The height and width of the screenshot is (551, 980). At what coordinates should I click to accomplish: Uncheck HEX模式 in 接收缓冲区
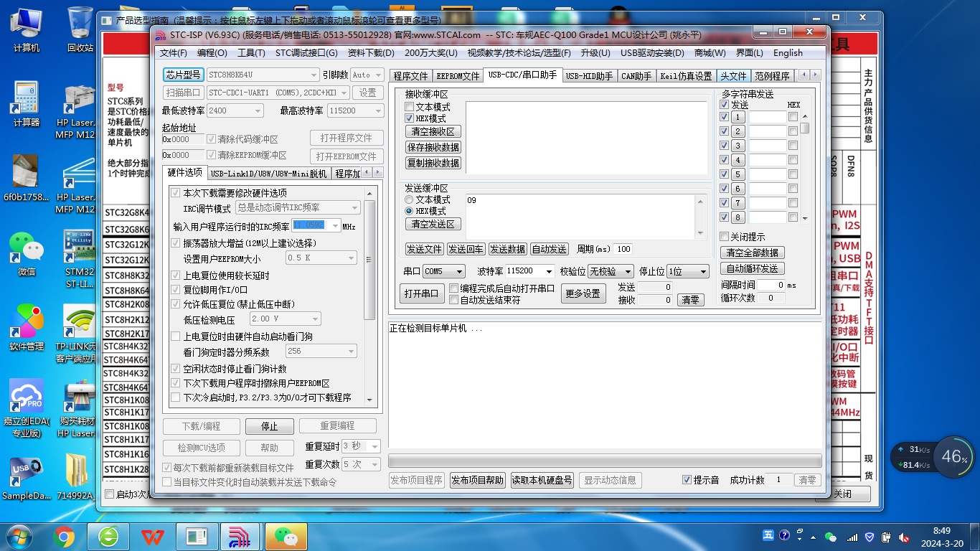[x=409, y=118]
